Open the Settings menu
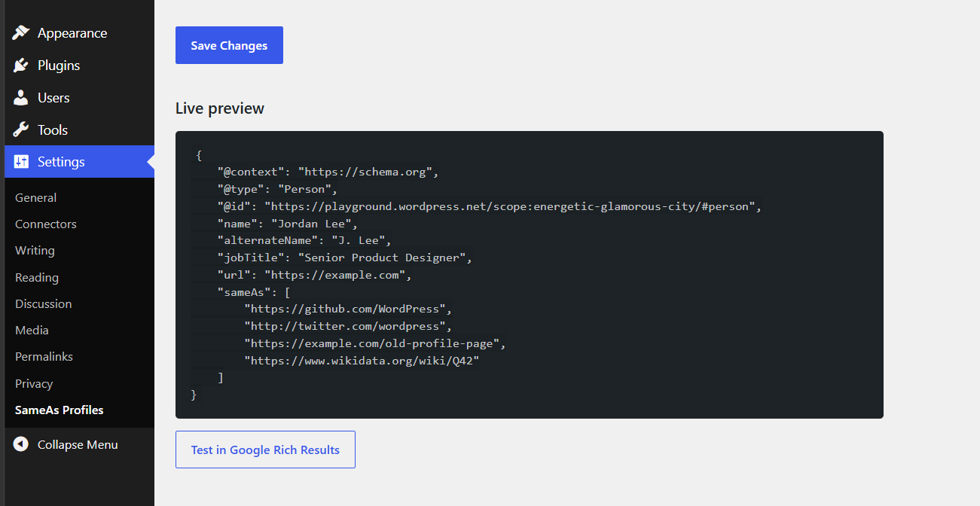Image resolution: width=980 pixels, height=506 pixels. click(x=79, y=162)
